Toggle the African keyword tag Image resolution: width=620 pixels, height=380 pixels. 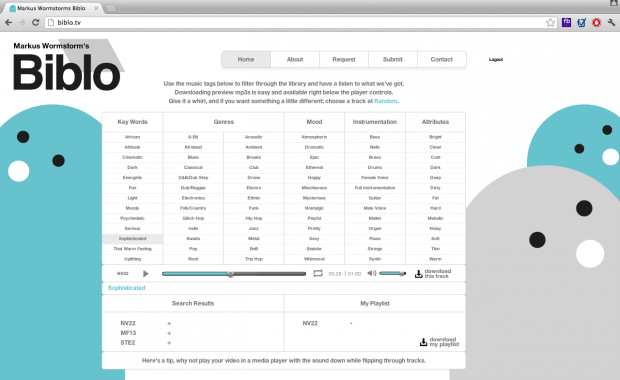coord(132,137)
